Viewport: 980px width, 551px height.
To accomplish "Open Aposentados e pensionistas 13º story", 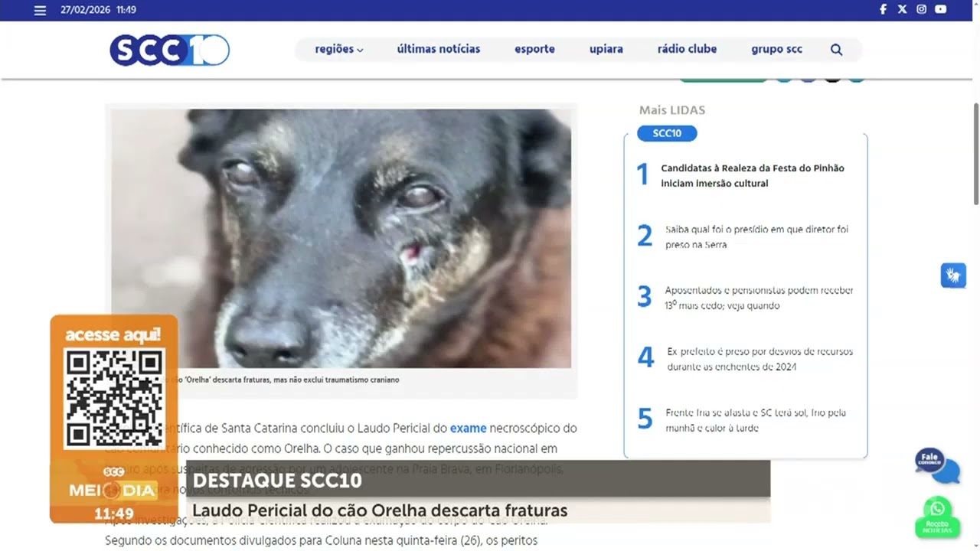I will pos(759,298).
